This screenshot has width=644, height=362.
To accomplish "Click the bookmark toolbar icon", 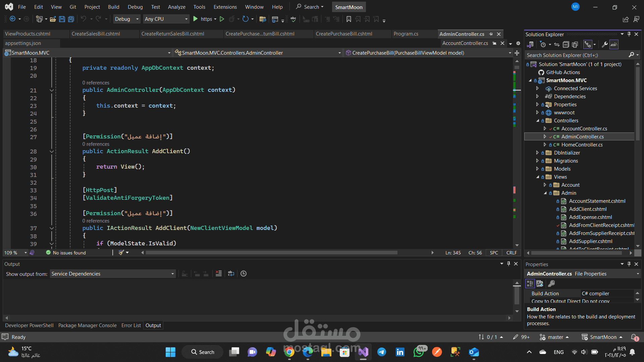I will coord(349,19).
